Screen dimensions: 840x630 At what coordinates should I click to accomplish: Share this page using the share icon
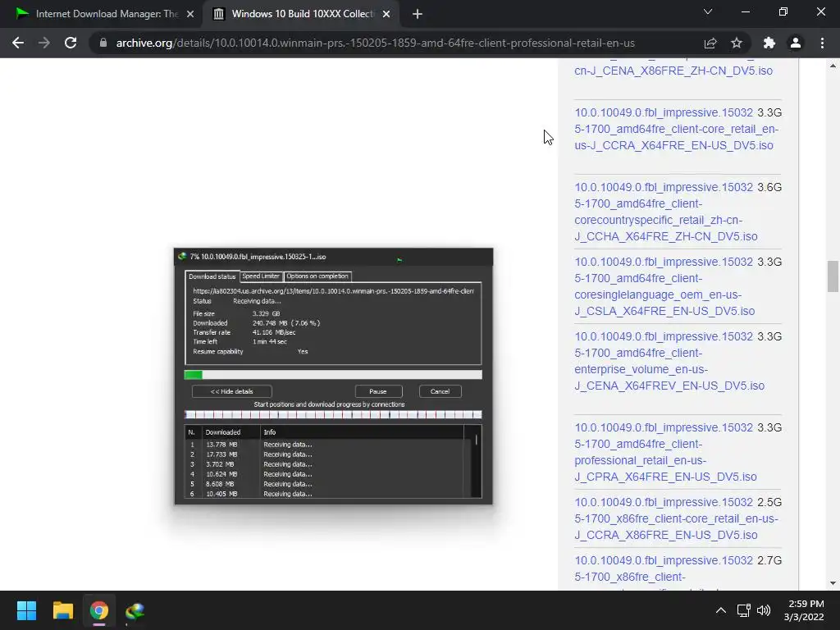pos(710,43)
